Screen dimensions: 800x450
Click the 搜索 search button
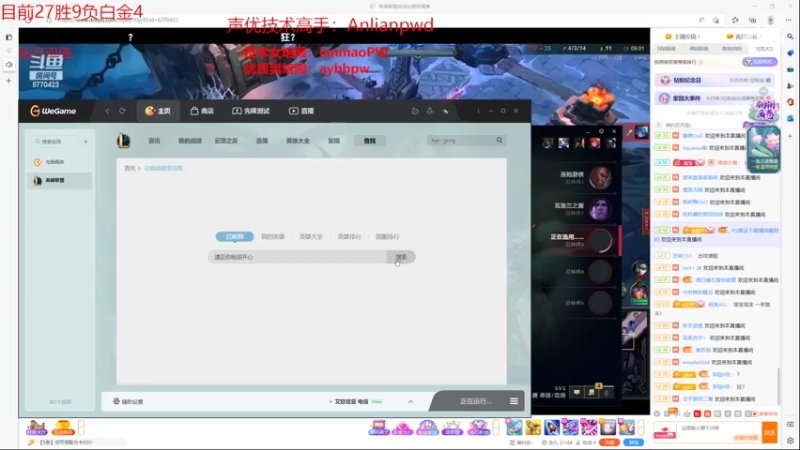401,257
